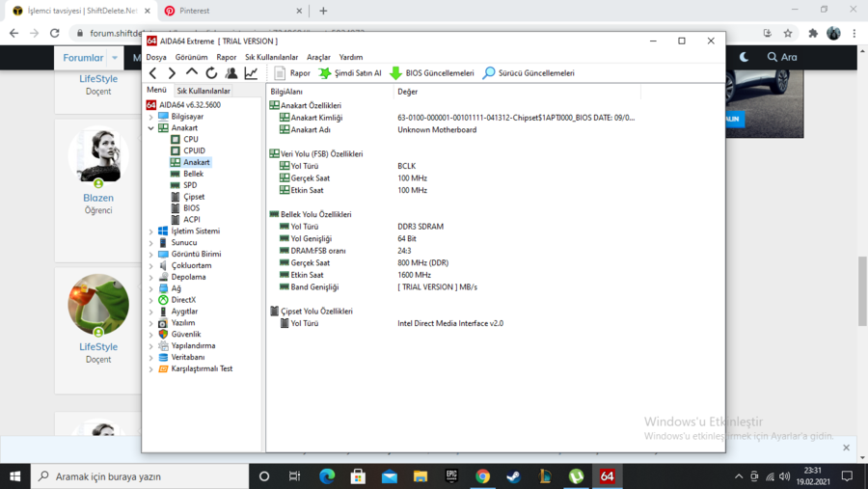Open Steam from the taskbar
Screen dimensions: 868x489
point(514,476)
